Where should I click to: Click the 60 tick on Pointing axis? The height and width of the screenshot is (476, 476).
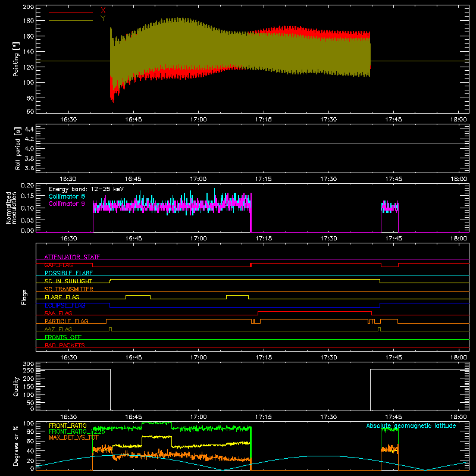[x=30, y=111]
